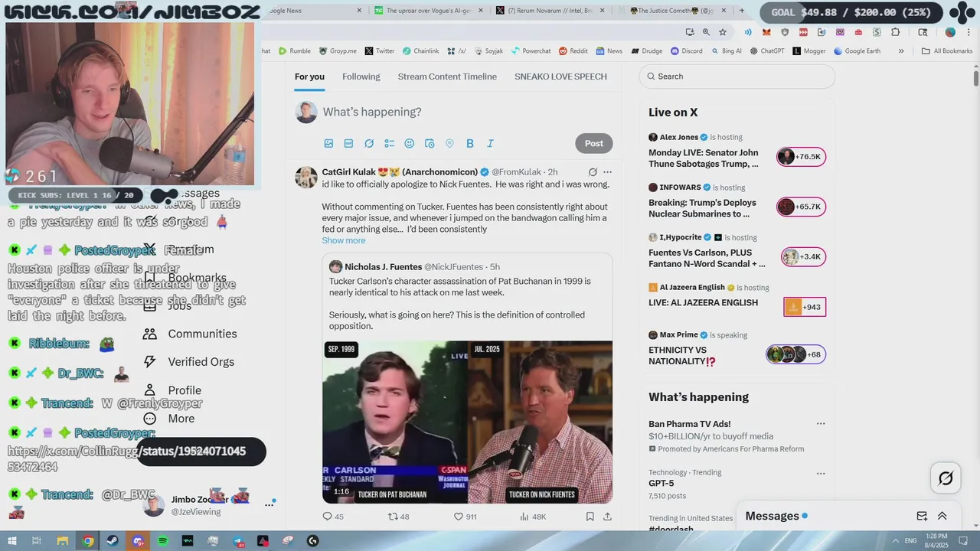The height and width of the screenshot is (551, 980).
Task: Add a poll to the post
Action: tap(389, 143)
